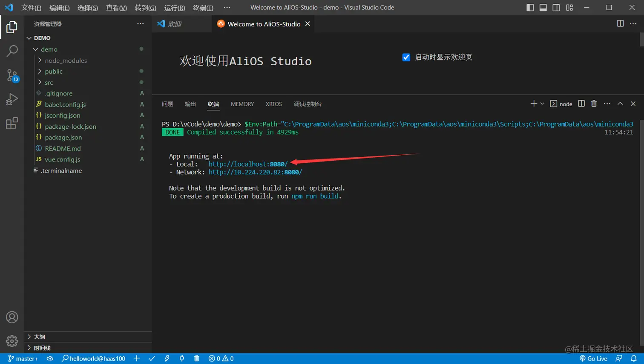Viewport: 644px width, 364px height.
Task: Collapse the demo folder
Action: [x=49, y=49]
